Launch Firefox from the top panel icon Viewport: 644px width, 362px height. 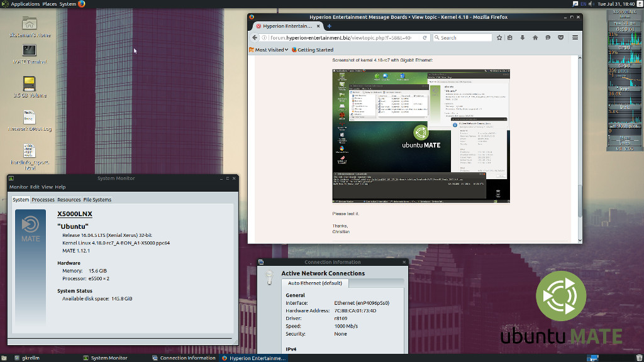tap(81, 4)
